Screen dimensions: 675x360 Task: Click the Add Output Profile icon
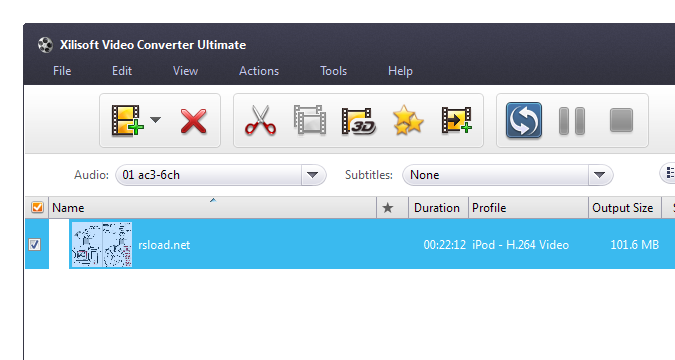(x=457, y=120)
